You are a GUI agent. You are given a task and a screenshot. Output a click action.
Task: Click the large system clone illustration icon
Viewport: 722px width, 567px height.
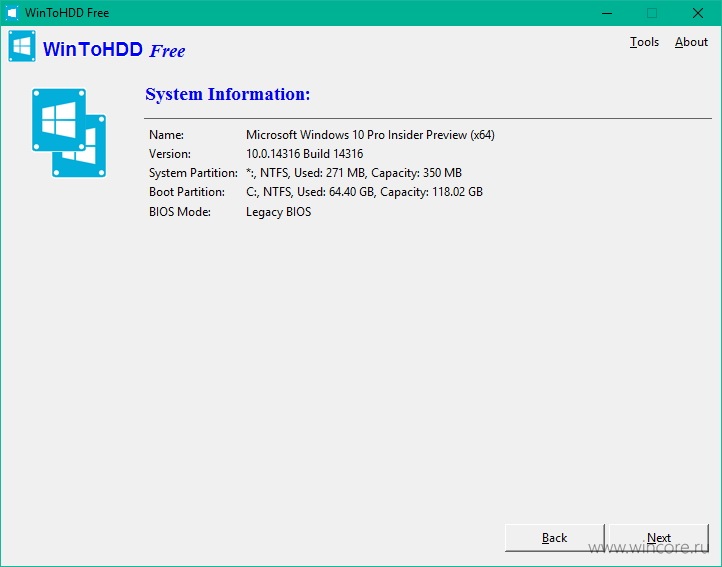click(69, 133)
